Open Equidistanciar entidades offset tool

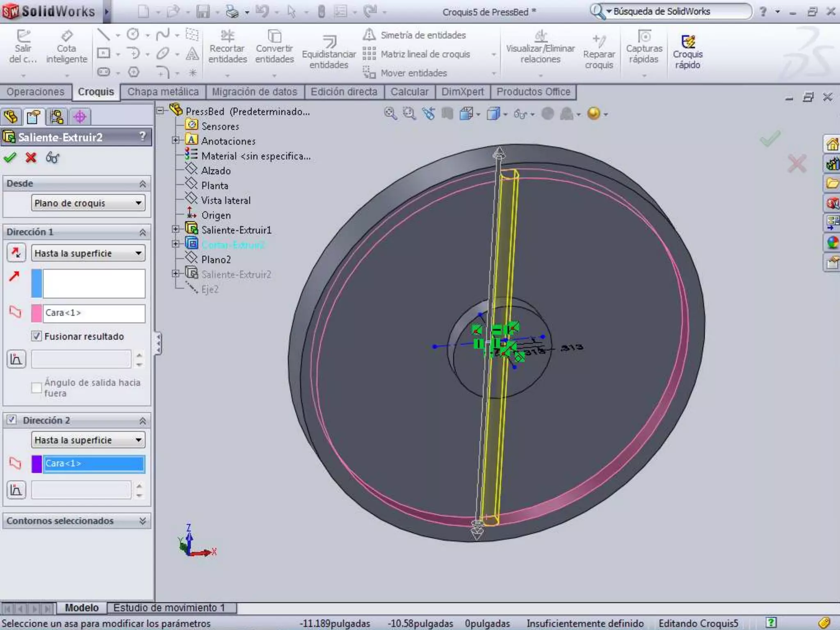coord(329,52)
